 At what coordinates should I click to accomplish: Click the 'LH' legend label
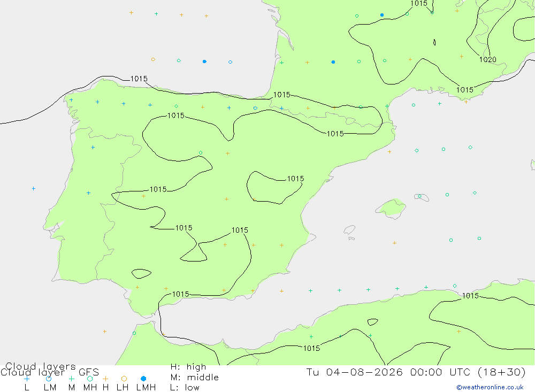(123, 388)
